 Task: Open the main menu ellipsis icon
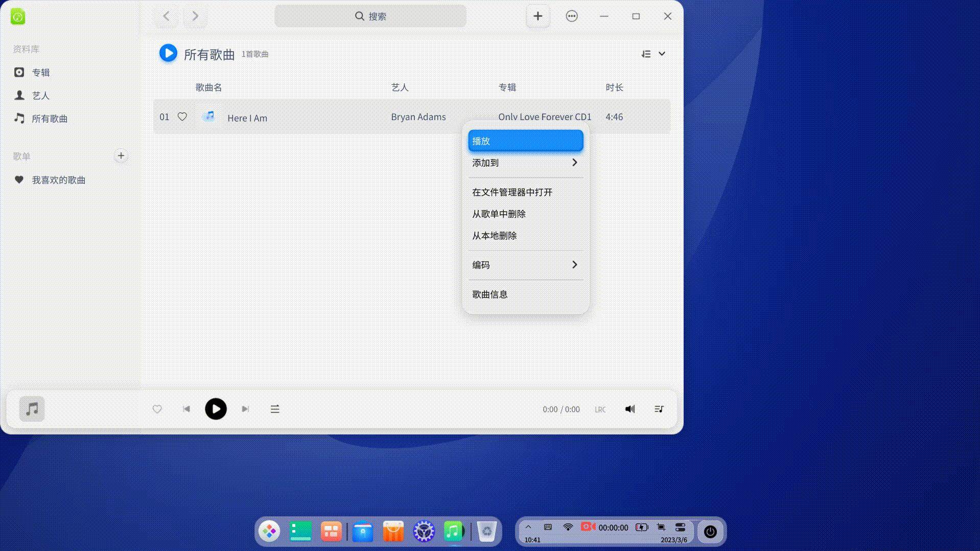coord(572,16)
